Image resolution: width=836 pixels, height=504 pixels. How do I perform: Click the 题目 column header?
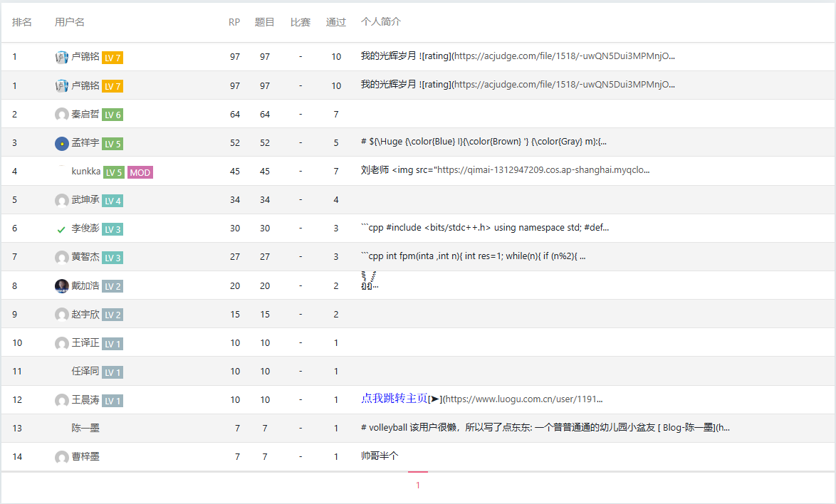coord(265,22)
